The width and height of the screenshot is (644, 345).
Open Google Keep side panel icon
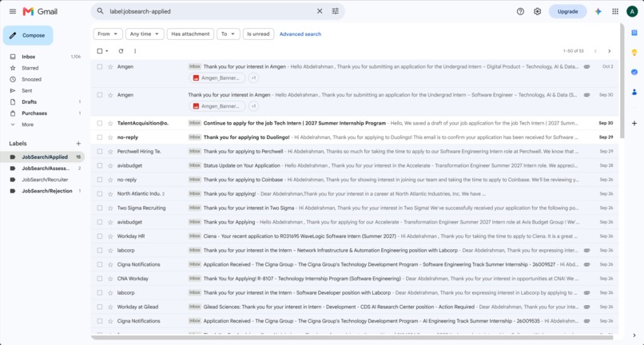pos(634,53)
